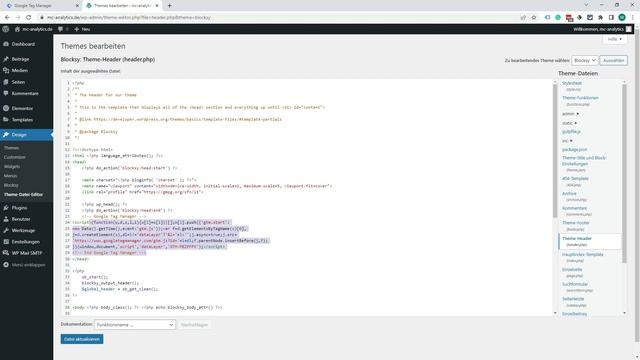The width and height of the screenshot is (640, 360).
Task: Open Chrome three-dot menu
Action: (633, 18)
